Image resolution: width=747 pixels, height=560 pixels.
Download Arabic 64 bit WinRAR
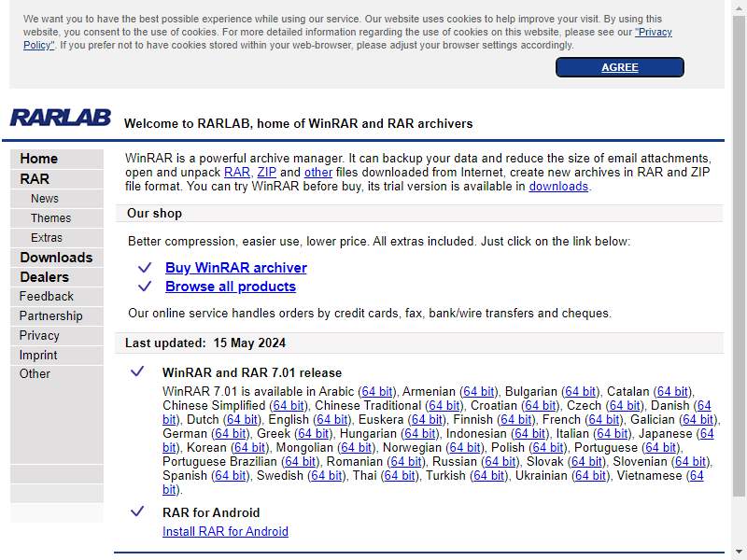coord(377,391)
